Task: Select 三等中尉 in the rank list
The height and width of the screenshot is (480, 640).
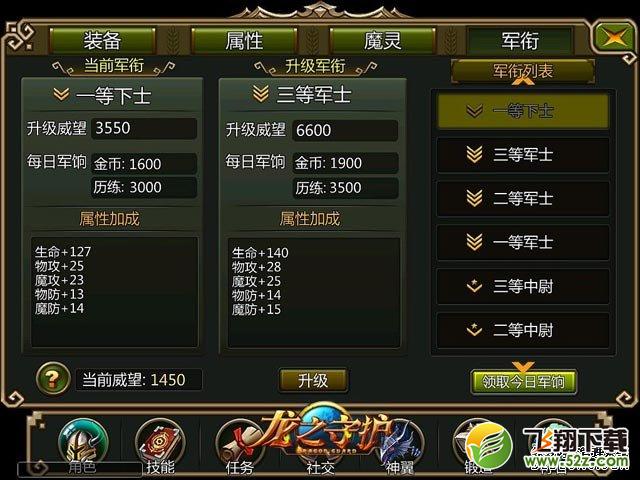Action: pos(523,286)
